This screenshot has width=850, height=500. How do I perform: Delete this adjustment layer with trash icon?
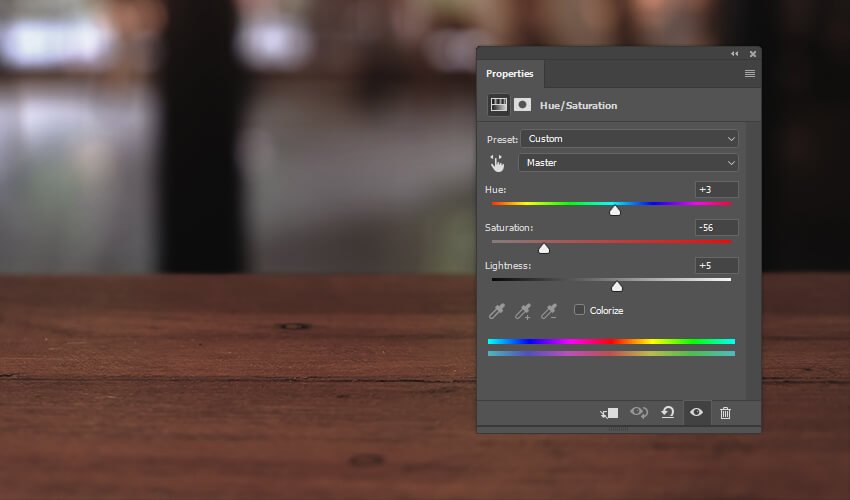point(725,413)
